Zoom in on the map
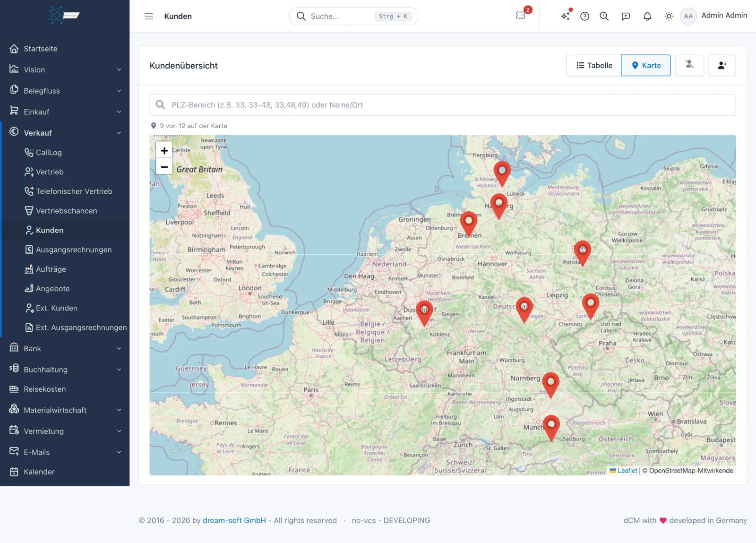The height and width of the screenshot is (543, 756). (x=164, y=151)
